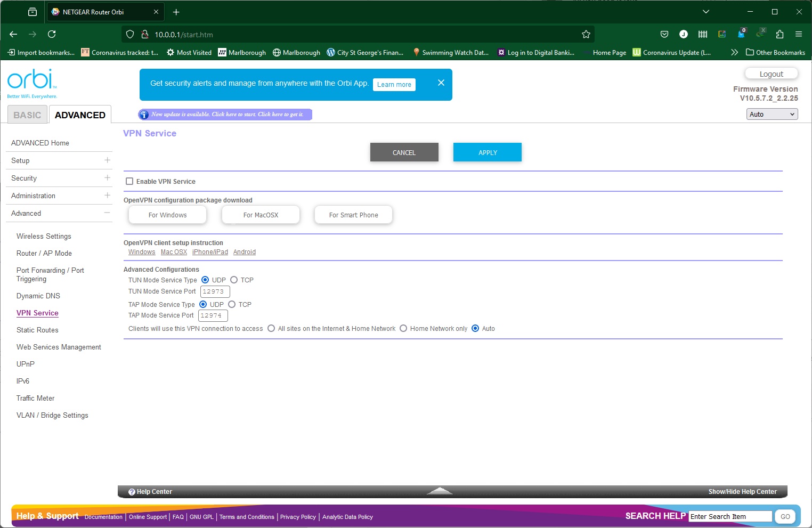Image resolution: width=812 pixels, height=528 pixels.
Task: Open Static Routes in the sidebar
Action: 37,330
